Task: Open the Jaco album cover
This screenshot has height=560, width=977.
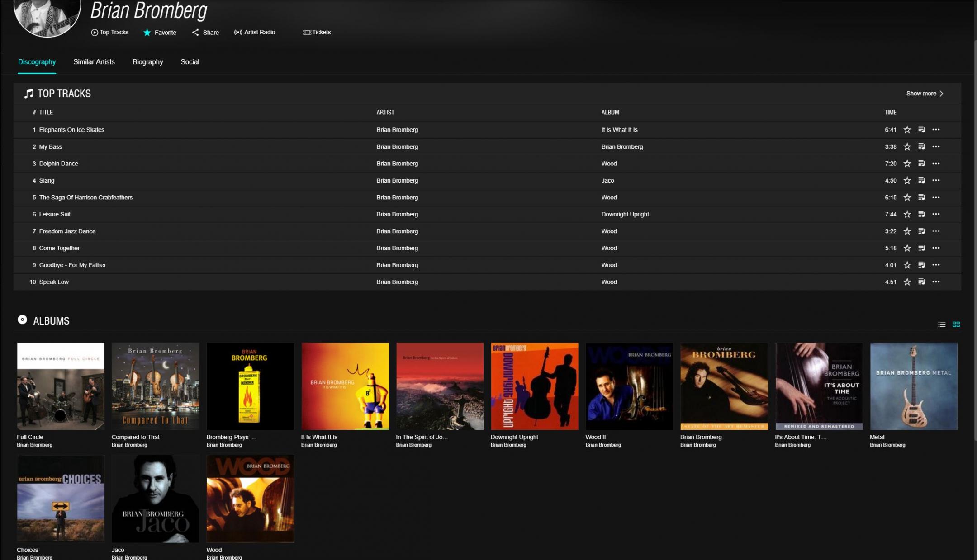Action: pyautogui.click(x=155, y=499)
